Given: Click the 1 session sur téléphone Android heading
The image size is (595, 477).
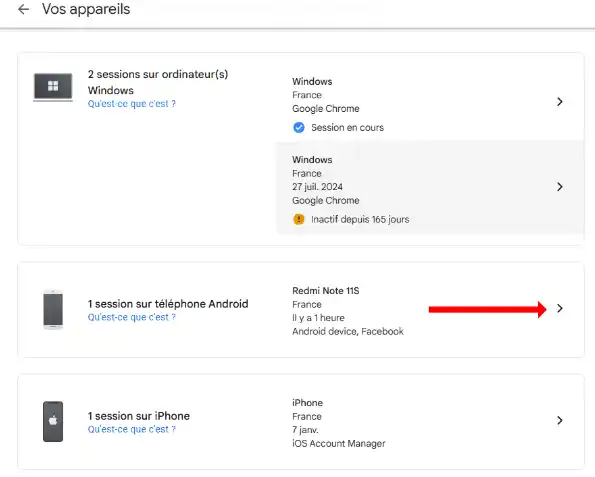Looking at the screenshot, I should click(x=168, y=304).
